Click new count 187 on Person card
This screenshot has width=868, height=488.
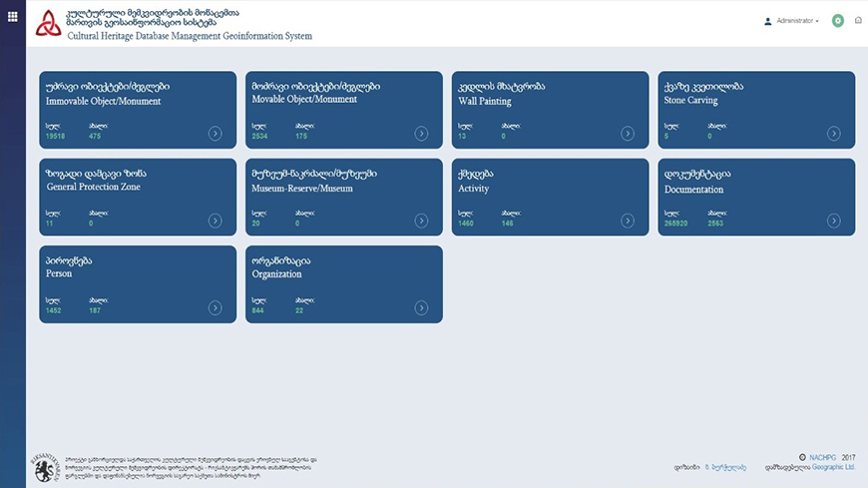pos(95,310)
